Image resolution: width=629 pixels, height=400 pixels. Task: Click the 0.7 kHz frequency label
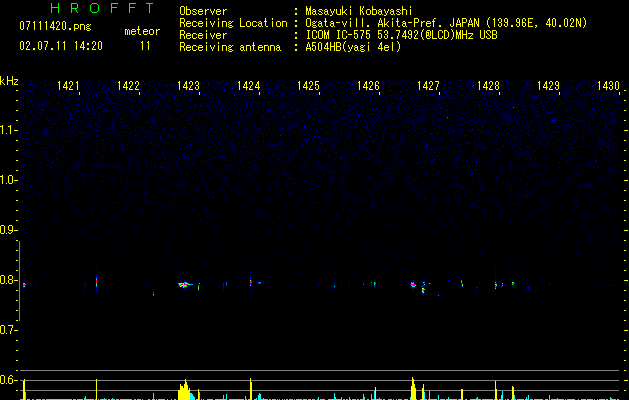[8, 330]
